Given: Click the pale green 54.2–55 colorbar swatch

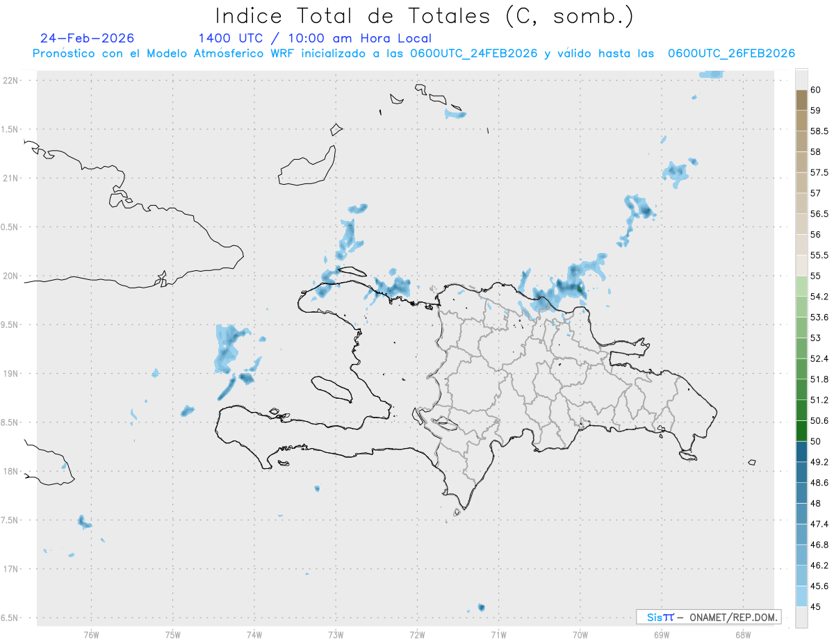Looking at the screenshot, I should (801, 286).
